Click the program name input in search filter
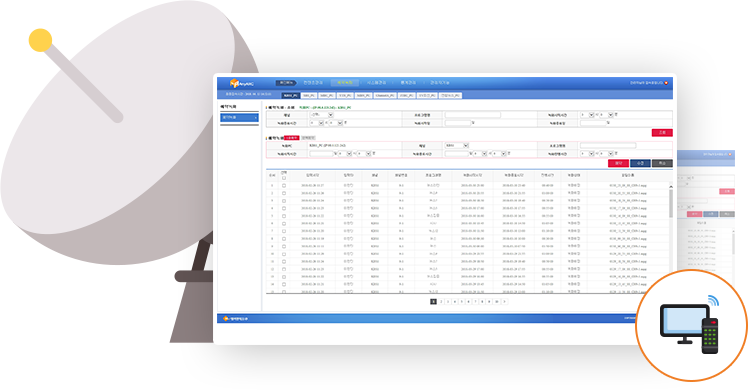This screenshot has height=390, width=748. point(473,115)
